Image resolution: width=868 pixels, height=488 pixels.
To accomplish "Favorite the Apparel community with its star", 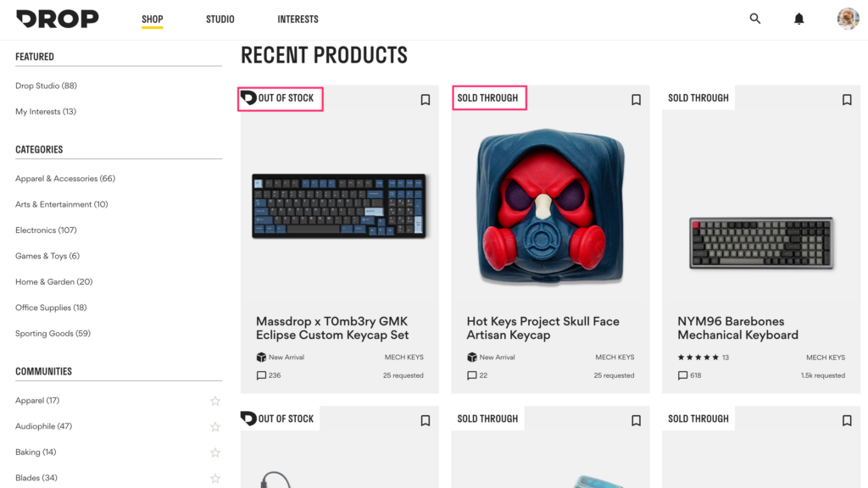I will click(x=215, y=400).
